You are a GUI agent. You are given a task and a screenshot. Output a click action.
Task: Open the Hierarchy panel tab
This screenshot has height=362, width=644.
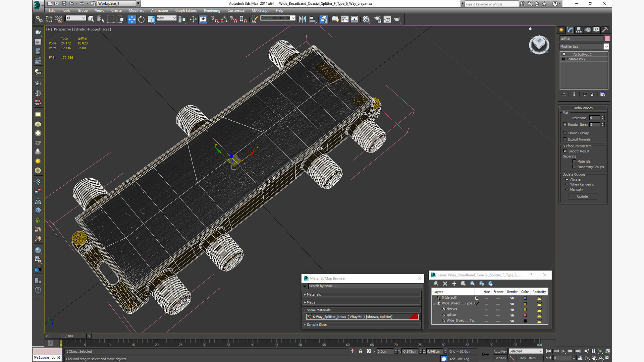[579, 30]
